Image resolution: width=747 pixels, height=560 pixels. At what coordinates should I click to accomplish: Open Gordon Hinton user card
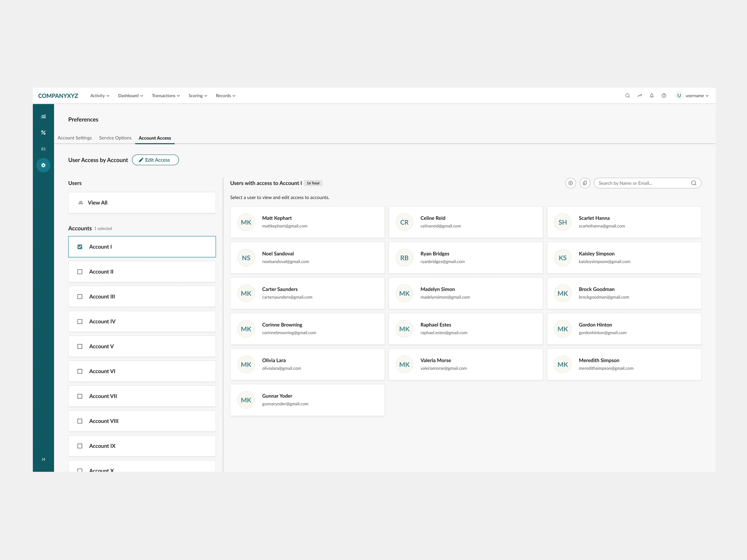624,329
